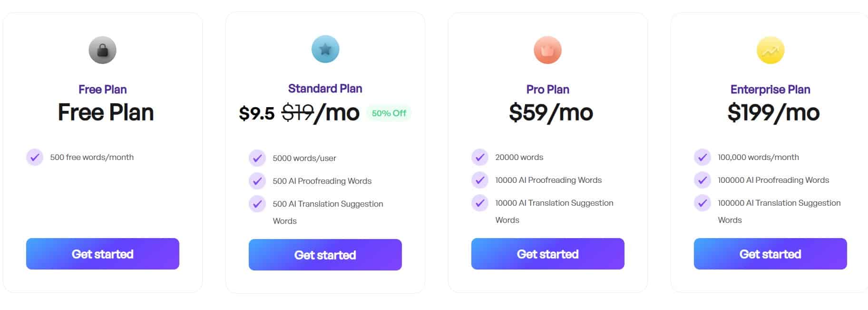Click Get started under the Free Plan

102,254
